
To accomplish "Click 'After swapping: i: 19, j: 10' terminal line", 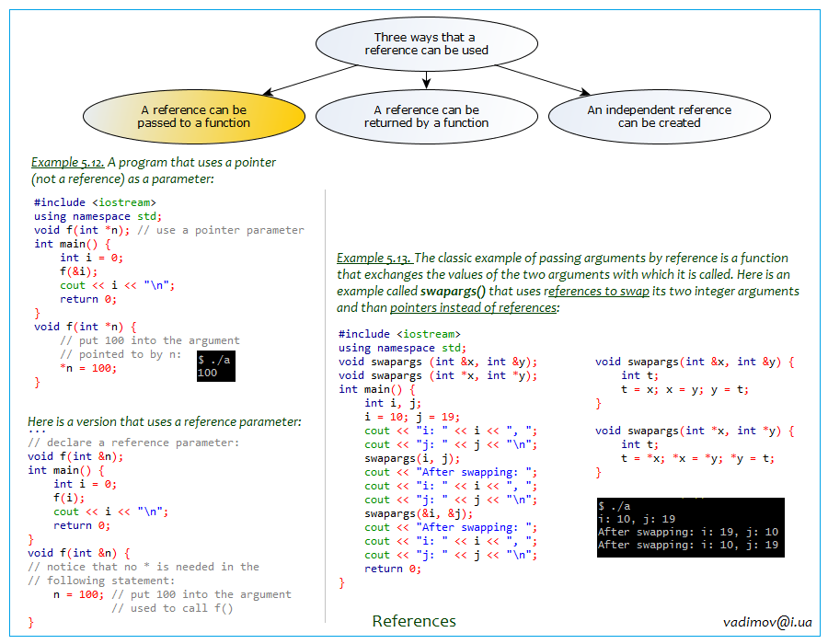I will tap(688, 532).
